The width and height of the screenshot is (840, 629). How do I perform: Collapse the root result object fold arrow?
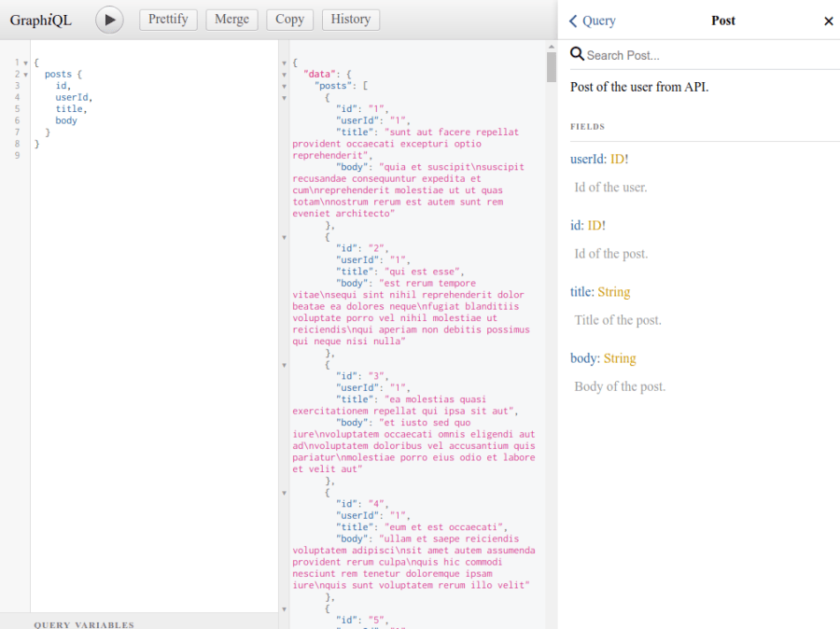coord(284,63)
